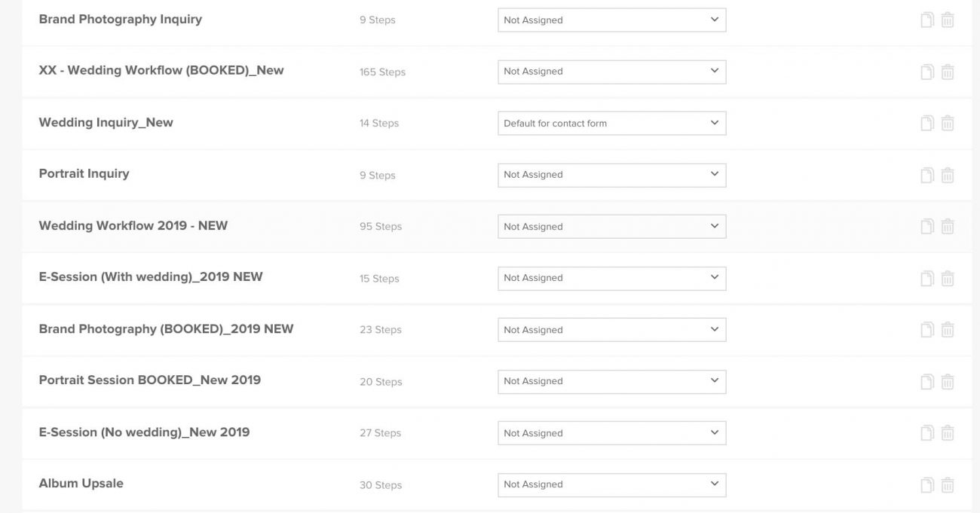Duplicate the Wedding Workflow 2019 - NEW
The width and height of the screenshot is (980, 513).
[927, 227]
